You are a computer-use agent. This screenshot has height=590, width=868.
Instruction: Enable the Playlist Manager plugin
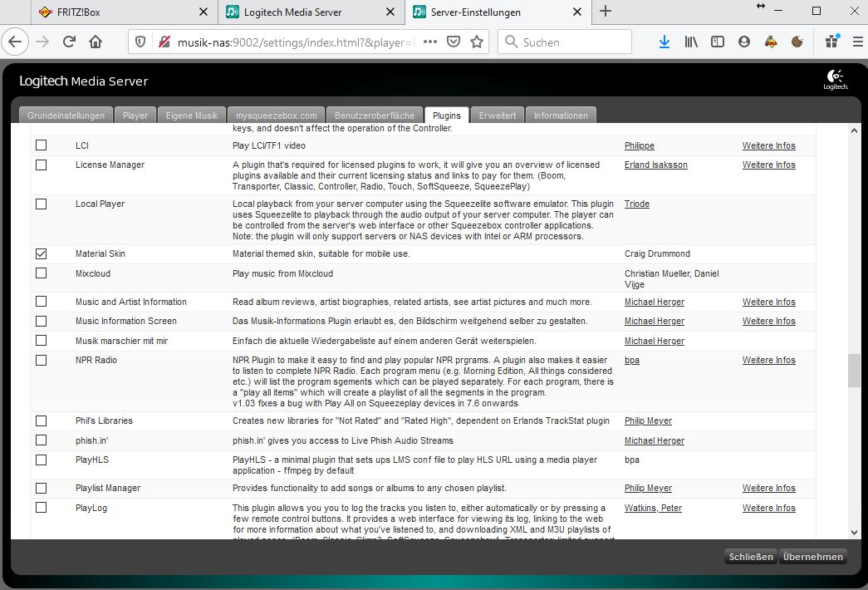41,488
